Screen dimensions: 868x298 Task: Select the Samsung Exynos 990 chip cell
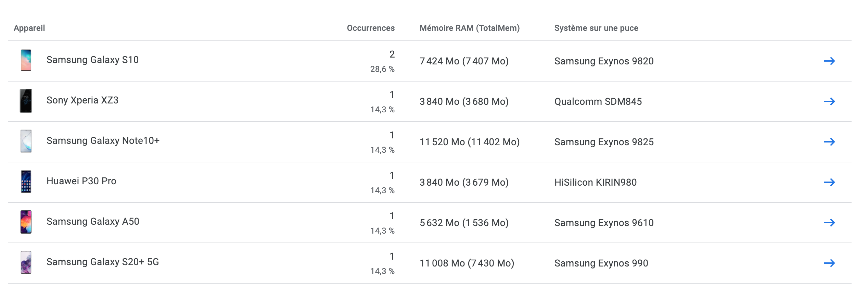point(601,263)
